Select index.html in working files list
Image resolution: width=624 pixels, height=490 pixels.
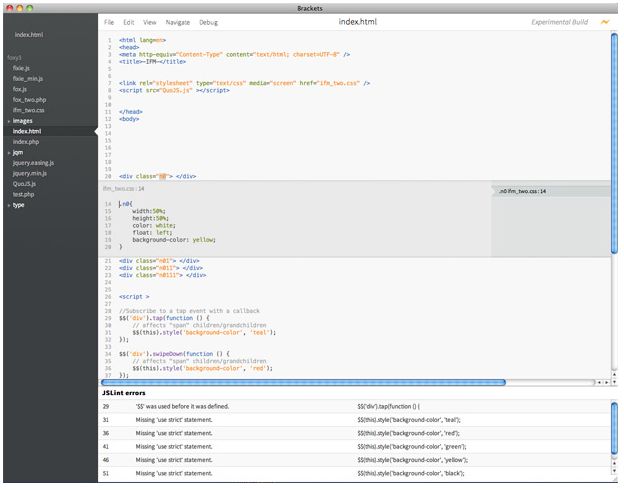(x=29, y=35)
